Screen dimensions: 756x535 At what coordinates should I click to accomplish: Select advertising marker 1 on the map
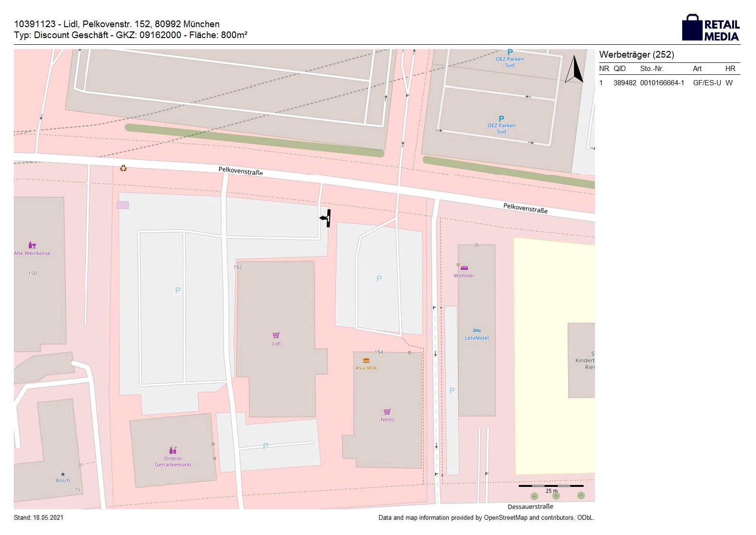pyautogui.click(x=326, y=218)
